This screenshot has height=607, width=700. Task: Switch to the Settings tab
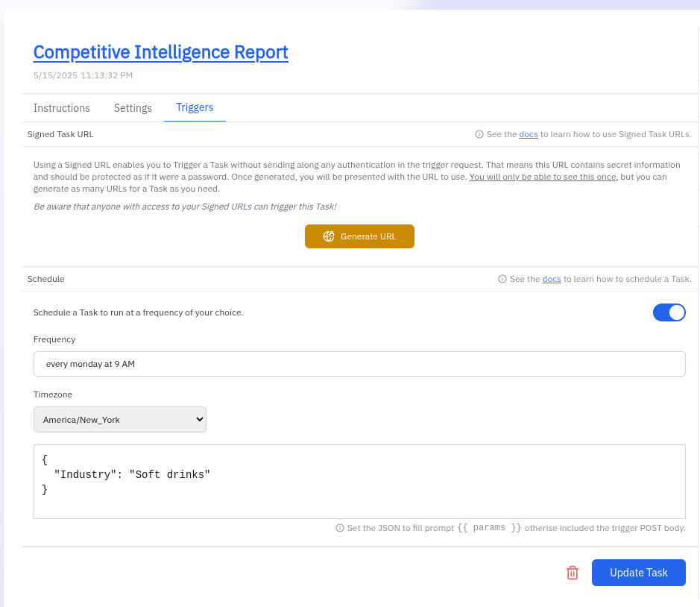tap(133, 108)
